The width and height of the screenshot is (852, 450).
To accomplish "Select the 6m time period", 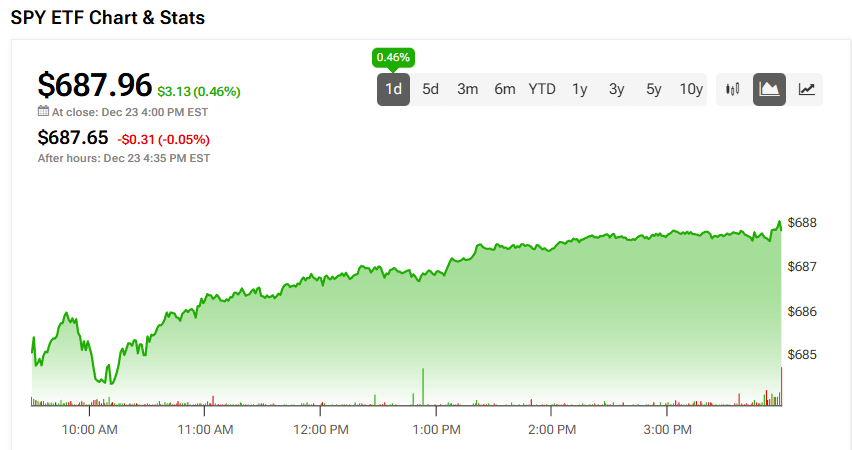I will [x=504, y=89].
